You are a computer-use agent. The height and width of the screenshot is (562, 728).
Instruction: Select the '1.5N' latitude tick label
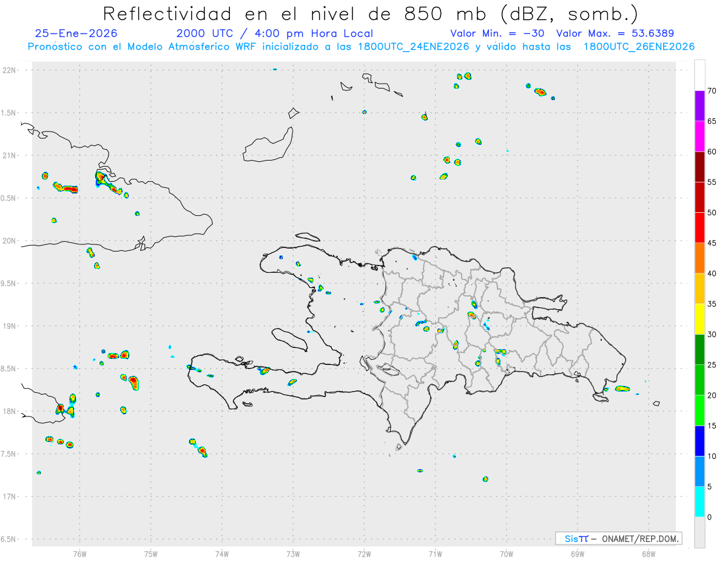tap(8, 113)
